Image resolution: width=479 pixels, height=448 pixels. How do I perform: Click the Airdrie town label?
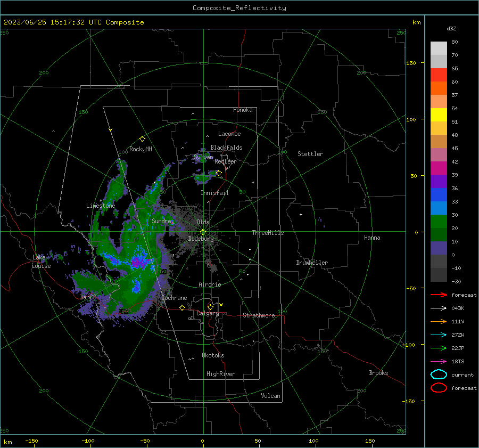[x=210, y=284]
